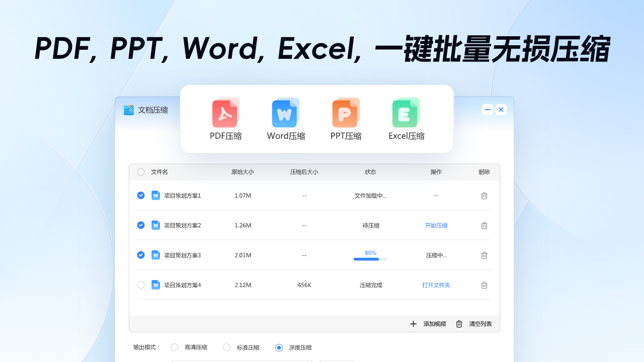
Task: Click the 2.01M original size value
Action: pos(243,255)
